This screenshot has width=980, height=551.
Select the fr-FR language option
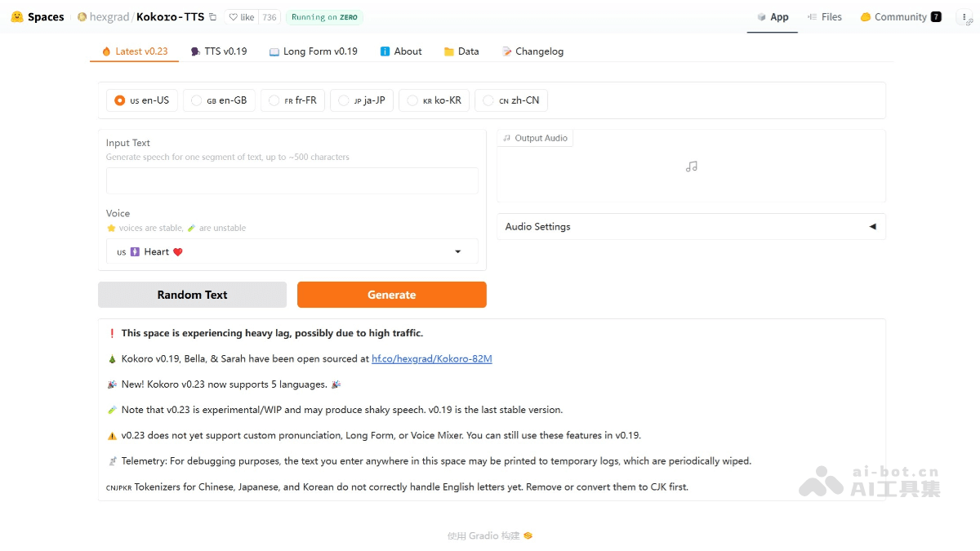(274, 100)
